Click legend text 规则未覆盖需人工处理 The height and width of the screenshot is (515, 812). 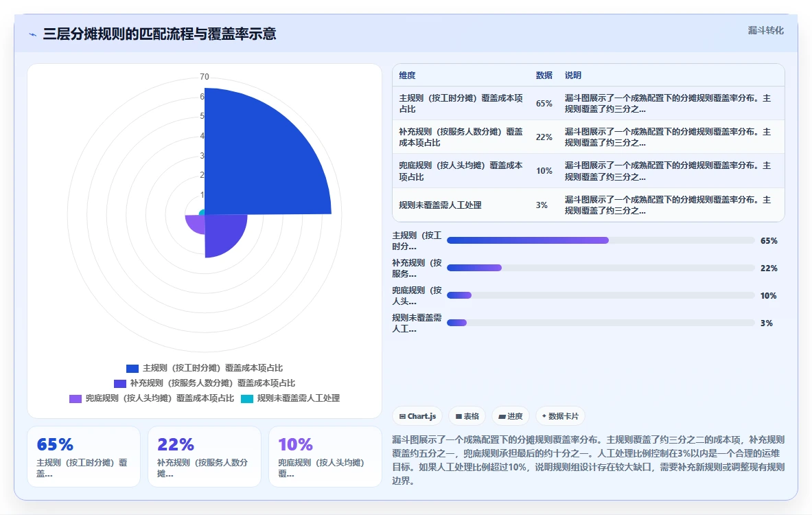tap(299, 398)
